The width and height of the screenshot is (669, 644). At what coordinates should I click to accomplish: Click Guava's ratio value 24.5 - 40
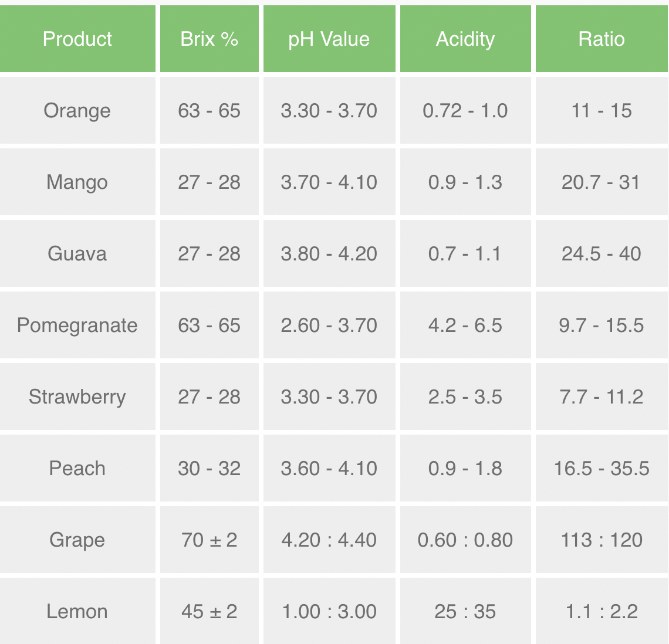tap(602, 253)
